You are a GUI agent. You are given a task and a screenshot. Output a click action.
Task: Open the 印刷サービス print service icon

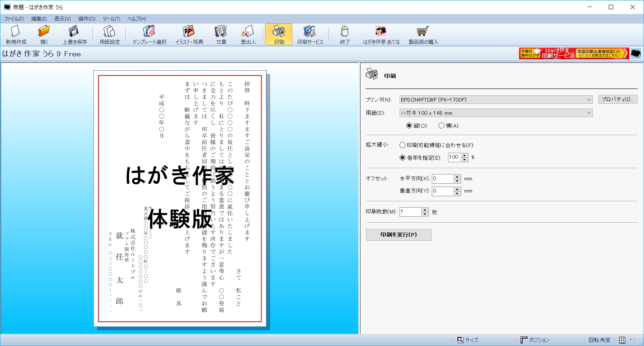[x=310, y=31]
